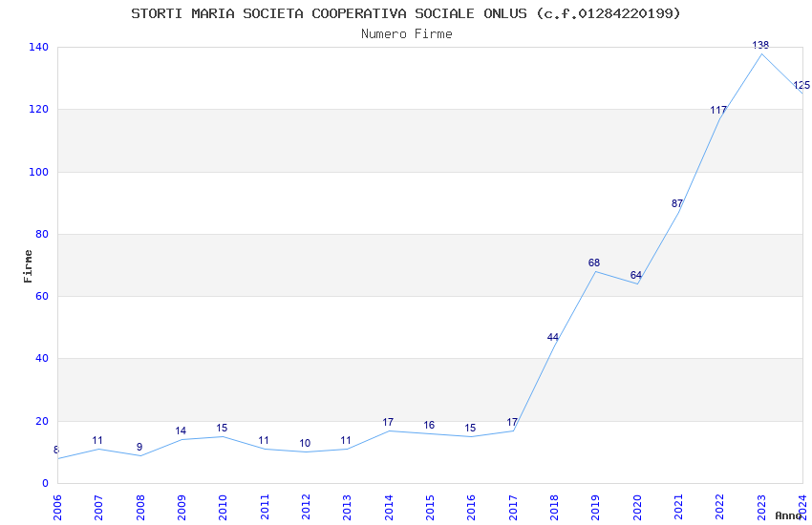
Task: Click the x-axis year 2015
Action: 430,508
